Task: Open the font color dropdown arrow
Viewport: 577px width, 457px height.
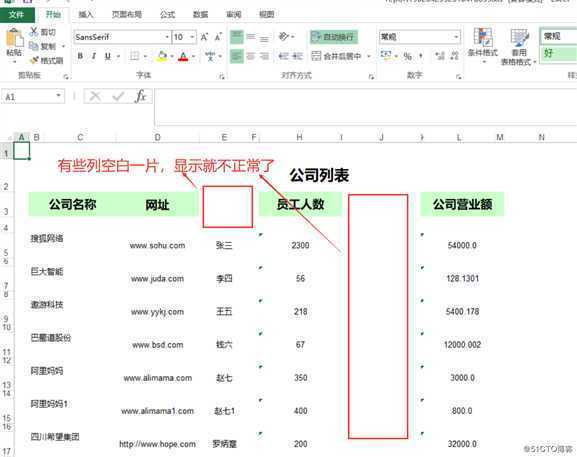Action: 193,56
